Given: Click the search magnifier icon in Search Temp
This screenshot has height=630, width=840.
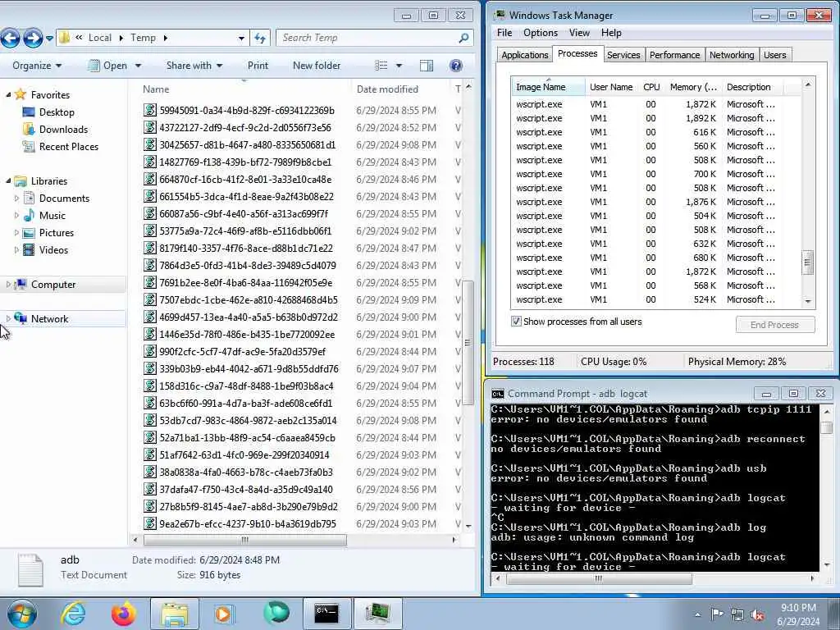Looking at the screenshot, I should (463, 38).
